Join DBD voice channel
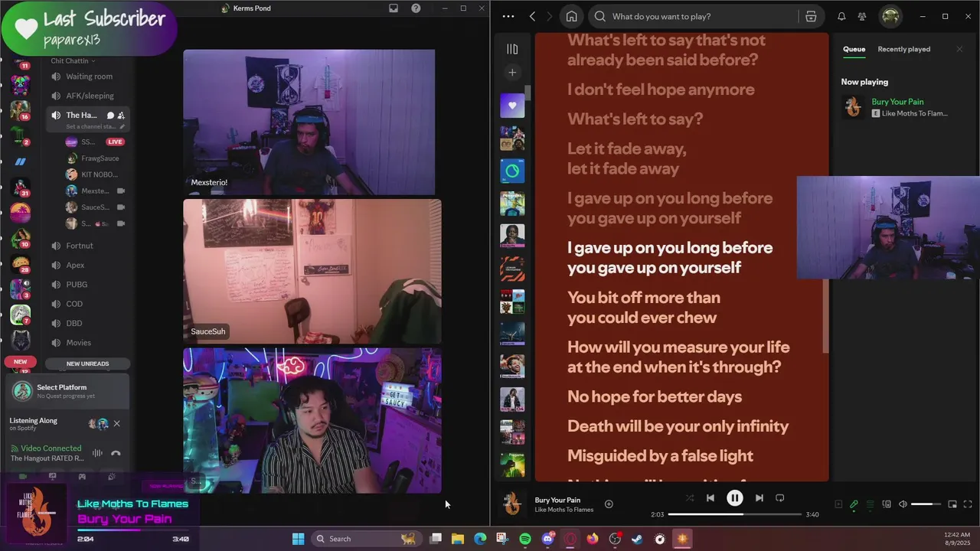Image resolution: width=980 pixels, height=551 pixels. [x=74, y=323]
